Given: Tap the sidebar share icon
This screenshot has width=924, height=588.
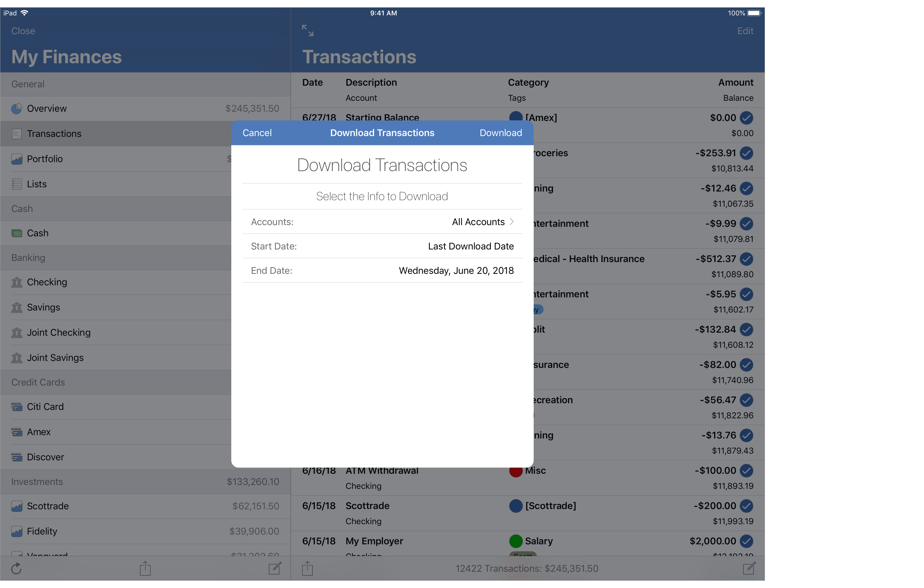Looking at the screenshot, I should click(x=145, y=568).
